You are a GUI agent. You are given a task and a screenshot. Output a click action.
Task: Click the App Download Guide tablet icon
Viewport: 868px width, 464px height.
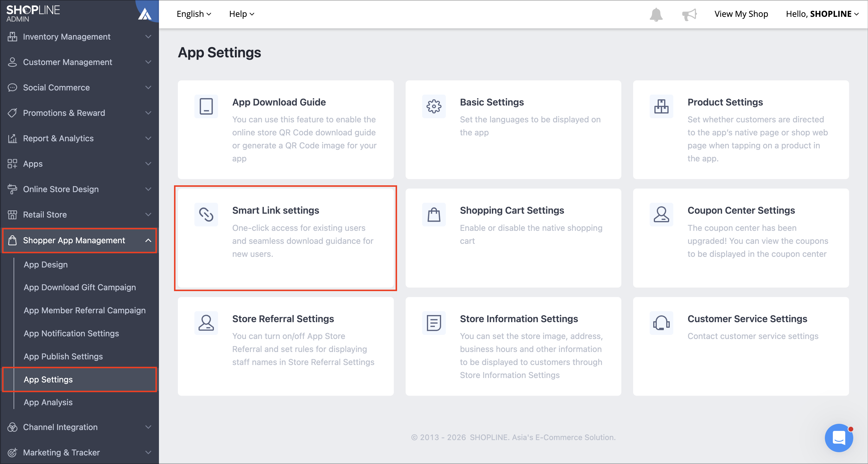click(206, 106)
